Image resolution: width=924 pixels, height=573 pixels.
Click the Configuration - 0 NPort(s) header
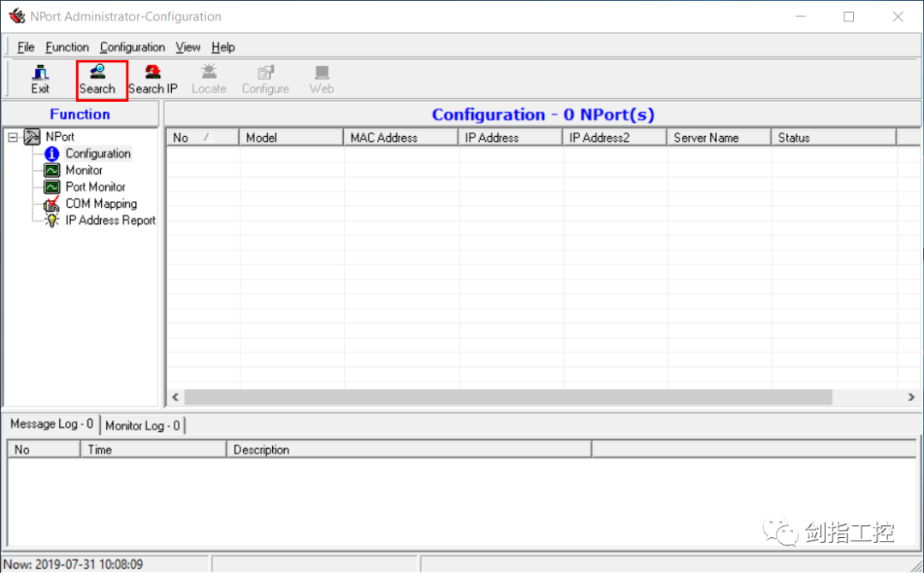542,115
